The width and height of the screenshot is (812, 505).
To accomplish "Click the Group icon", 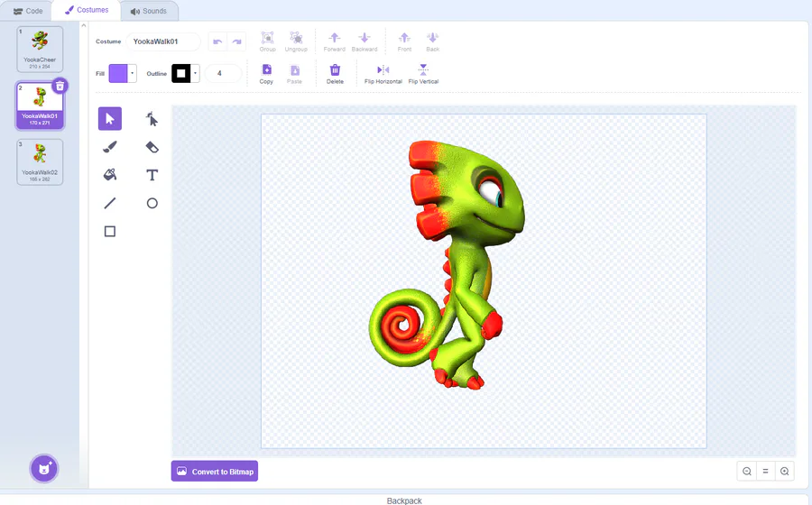I will tap(267, 41).
